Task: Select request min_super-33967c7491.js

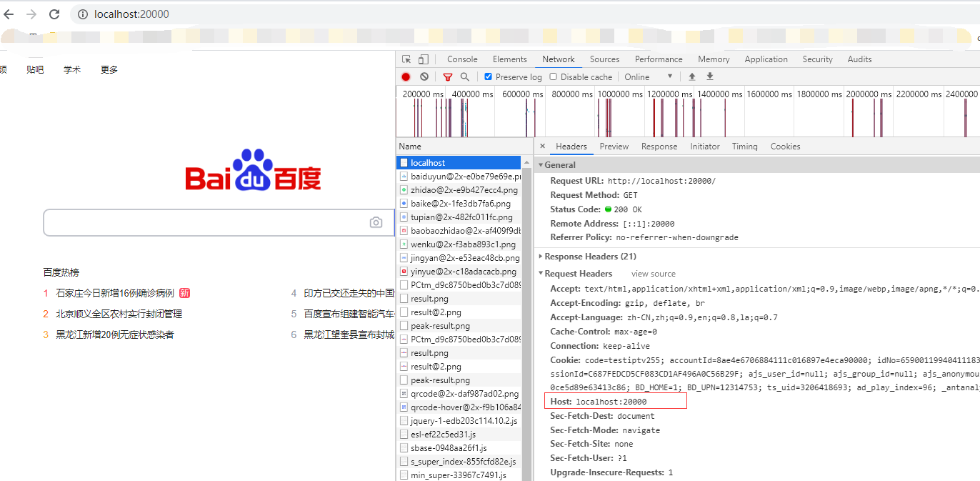Action: [459, 475]
